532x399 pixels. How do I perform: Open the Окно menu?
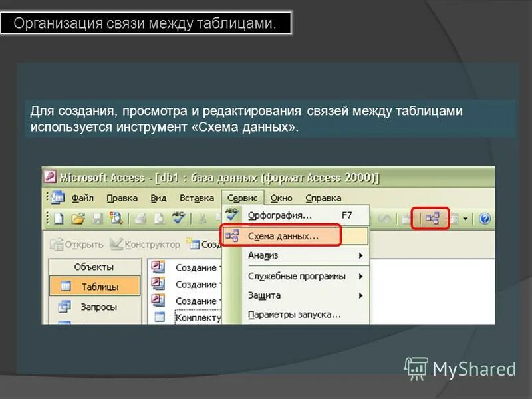click(x=281, y=198)
